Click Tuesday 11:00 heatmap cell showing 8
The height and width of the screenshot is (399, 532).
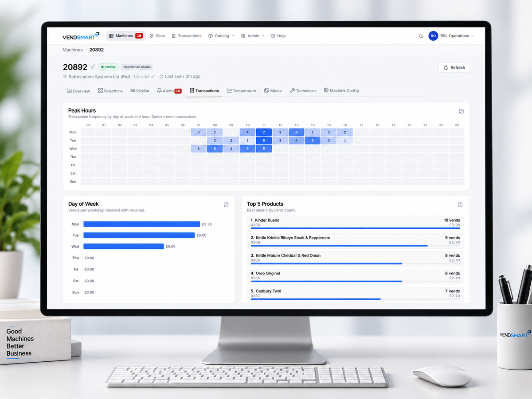tap(264, 141)
